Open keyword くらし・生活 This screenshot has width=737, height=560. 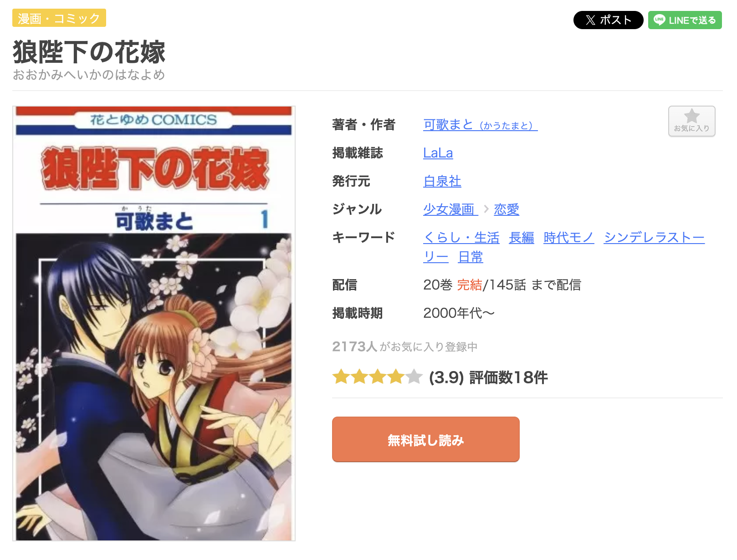[461, 238]
